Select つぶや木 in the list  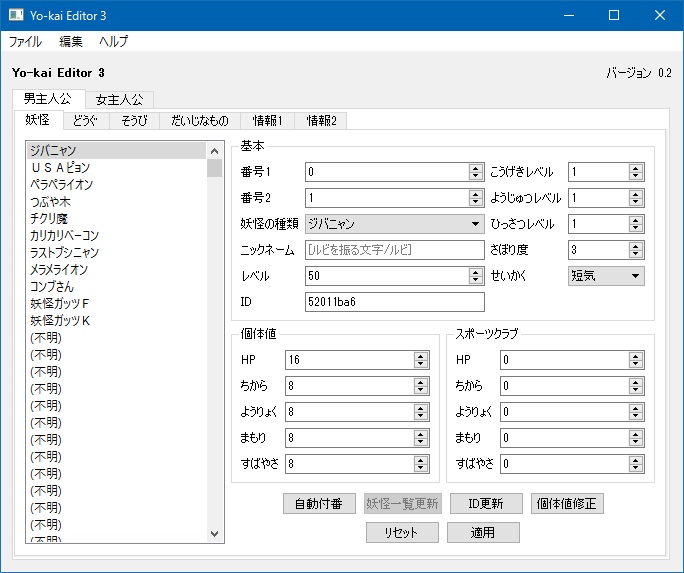tap(116, 201)
